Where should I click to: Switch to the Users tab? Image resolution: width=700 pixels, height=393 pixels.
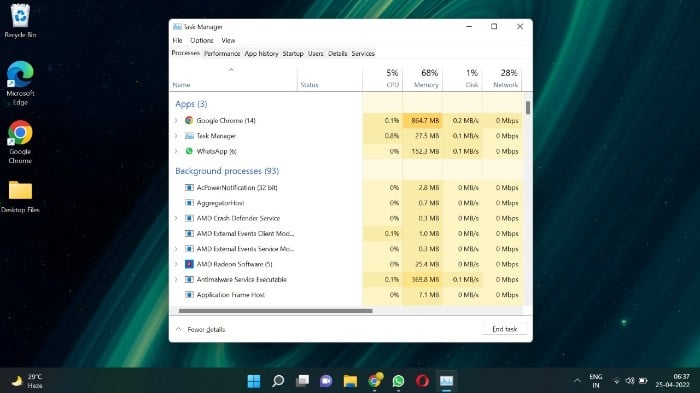[x=316, y=54]
